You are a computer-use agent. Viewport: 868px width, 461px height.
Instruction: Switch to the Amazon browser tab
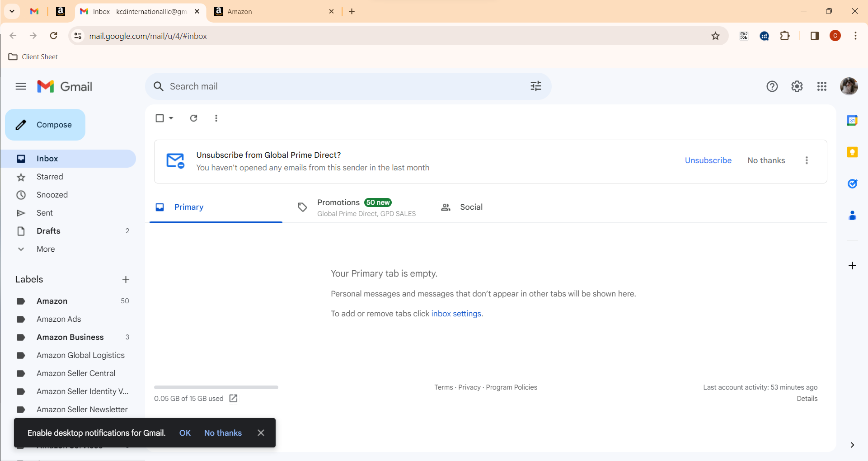274,12
